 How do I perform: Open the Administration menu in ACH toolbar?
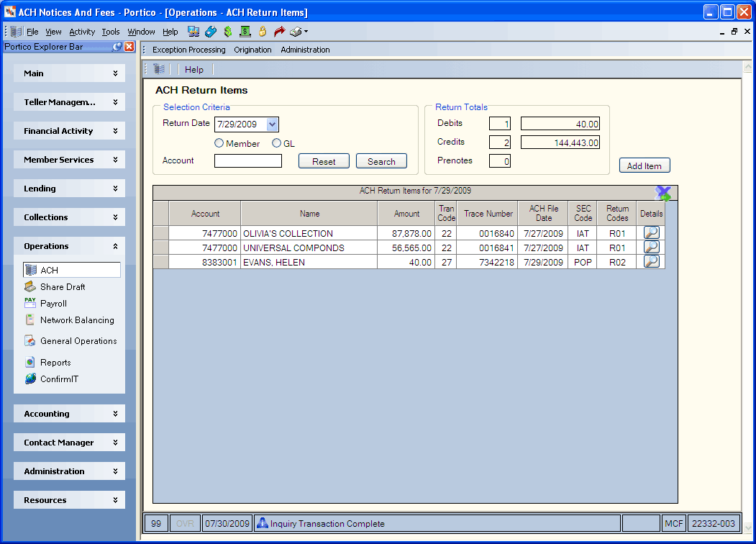click(x=305, y=50)
